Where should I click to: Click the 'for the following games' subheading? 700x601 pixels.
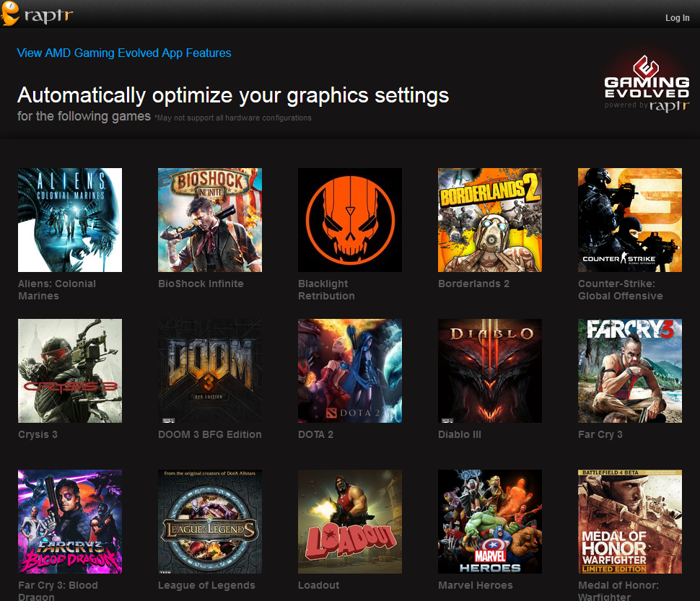click(84, 116)
